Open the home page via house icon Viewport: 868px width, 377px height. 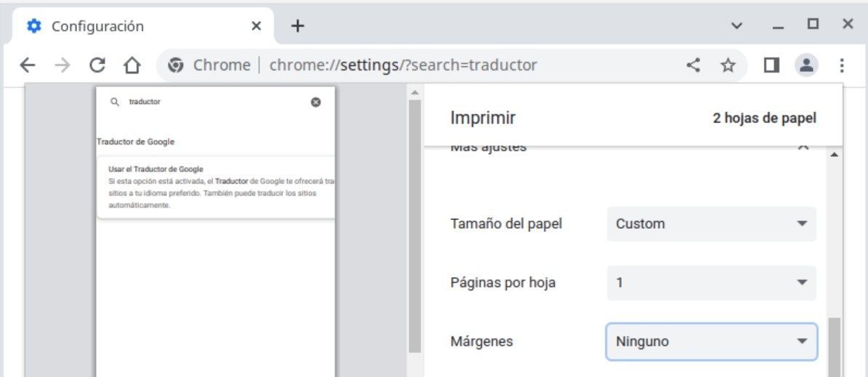point(131,65)
